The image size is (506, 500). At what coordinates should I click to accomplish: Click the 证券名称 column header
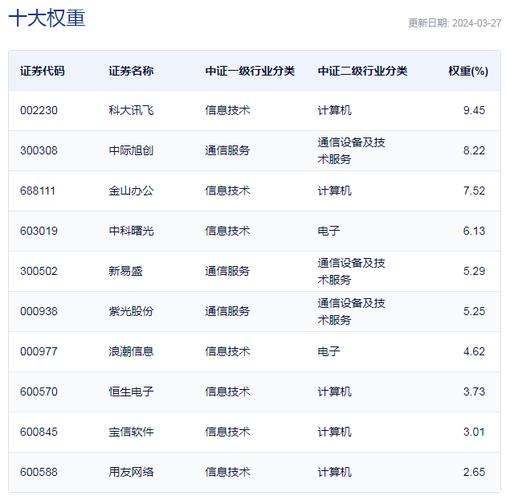tap(131, 71)
